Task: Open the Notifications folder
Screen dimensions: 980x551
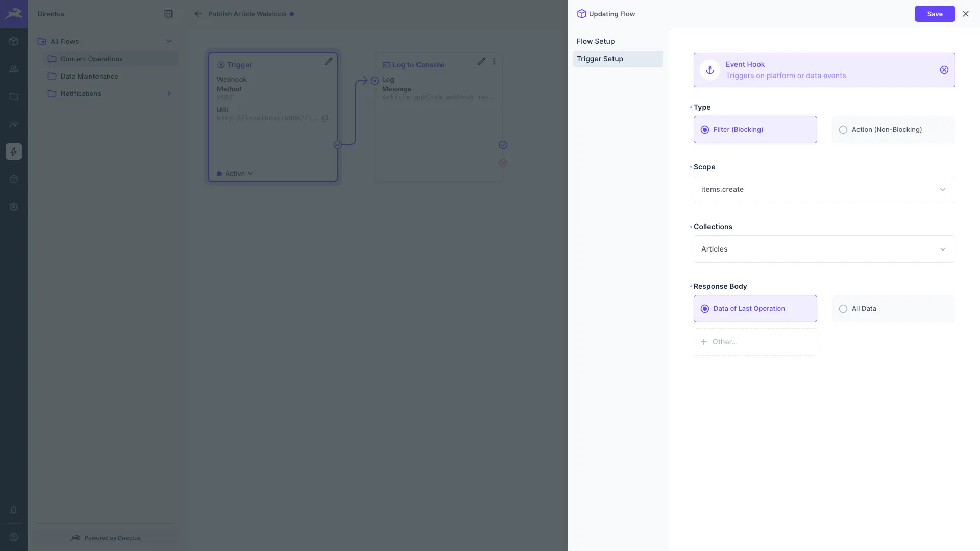Action: tap(111, 93)
